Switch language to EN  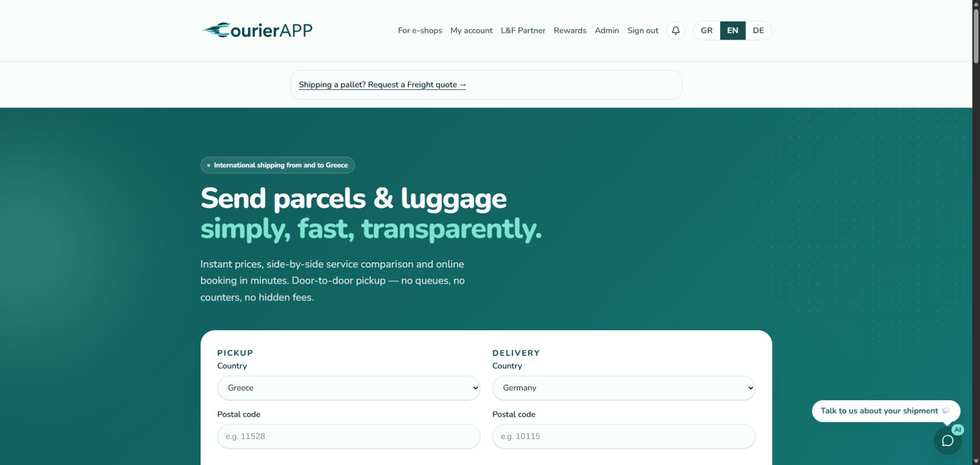pos(733,30)
